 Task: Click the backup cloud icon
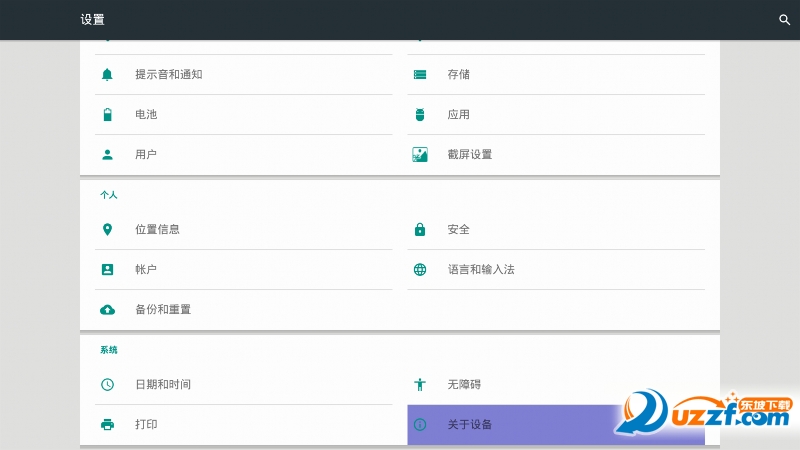[x=108, y=309]
